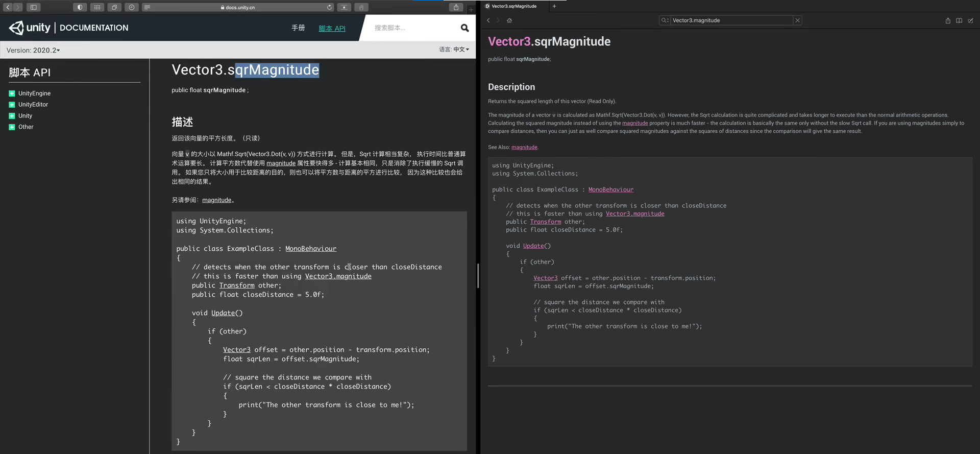Click the Description heading in right window
The height and width of the screenshot is (454, 980).
click(511, 87)
